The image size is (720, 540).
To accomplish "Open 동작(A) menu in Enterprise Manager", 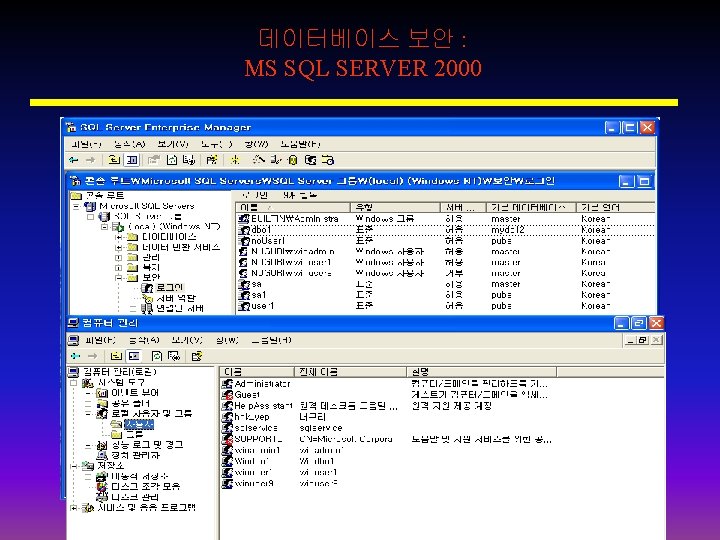I will click(129, 144).
